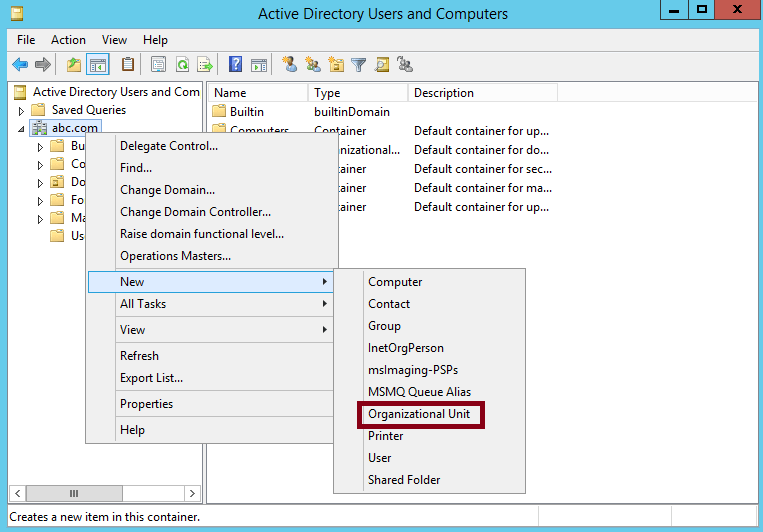Expand the Bu... child folder node
Screen dimensions: 763x532
[40, 147]
